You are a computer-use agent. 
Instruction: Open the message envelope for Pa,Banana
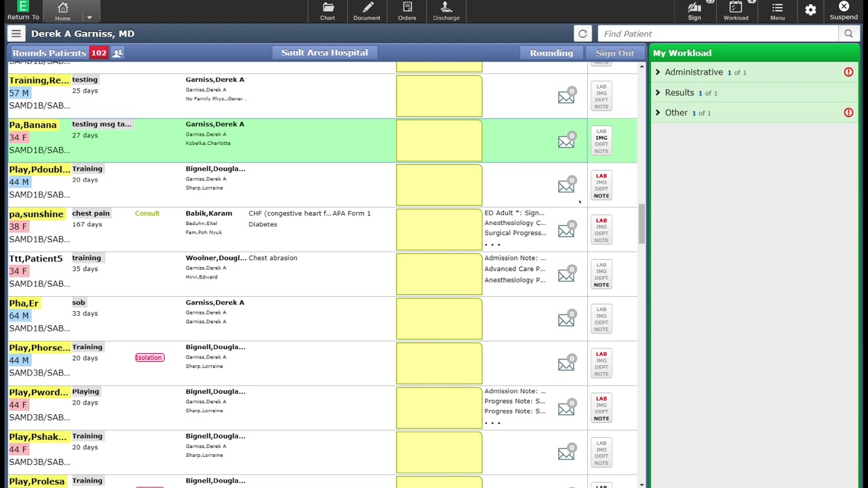(x=567, y=141)
